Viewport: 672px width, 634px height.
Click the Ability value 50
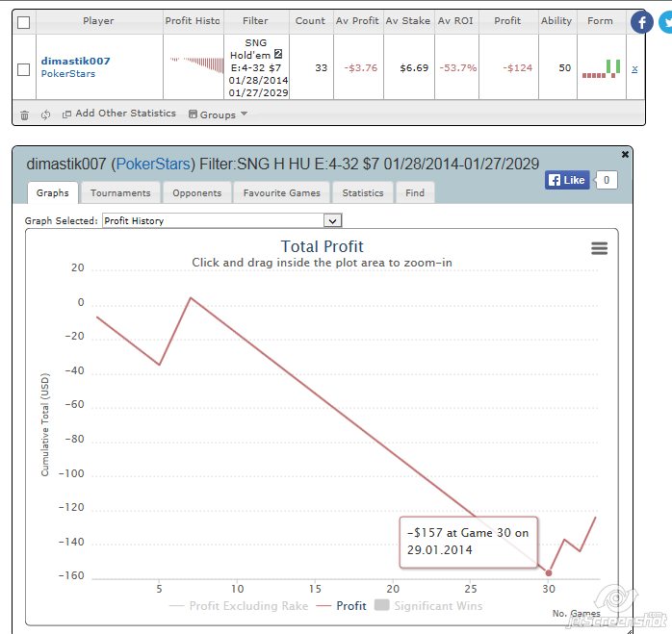pos(565,68)
